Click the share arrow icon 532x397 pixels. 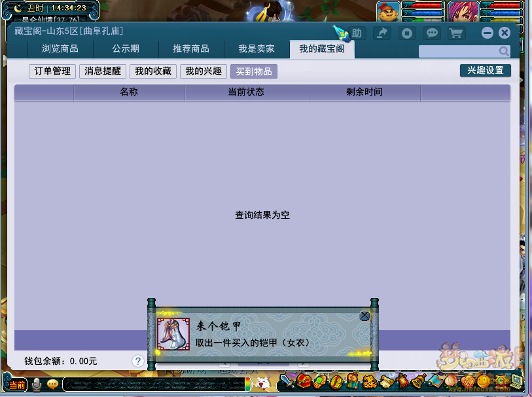tap(382, 33)
